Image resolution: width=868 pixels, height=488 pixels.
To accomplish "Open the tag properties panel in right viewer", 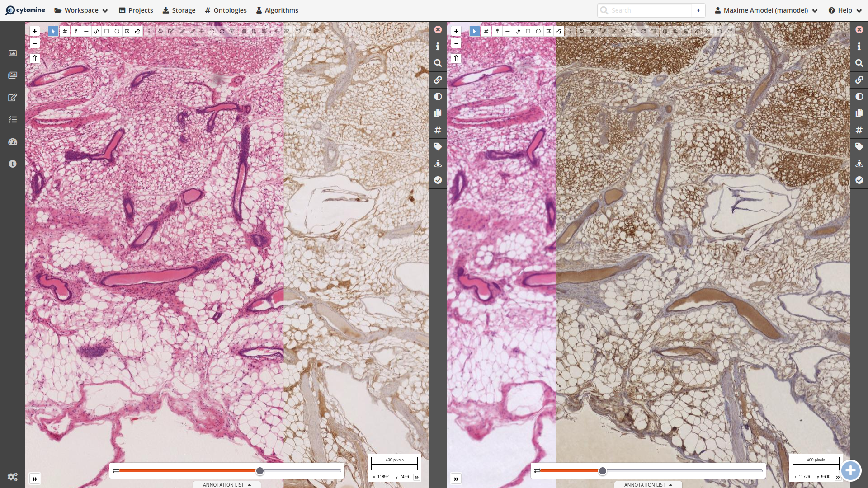I will [x=859, y=147].
